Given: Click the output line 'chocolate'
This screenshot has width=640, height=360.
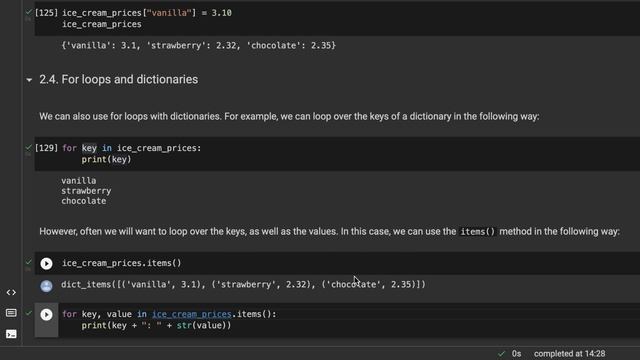Looking at the screenshot, I should tap(84, 201).
